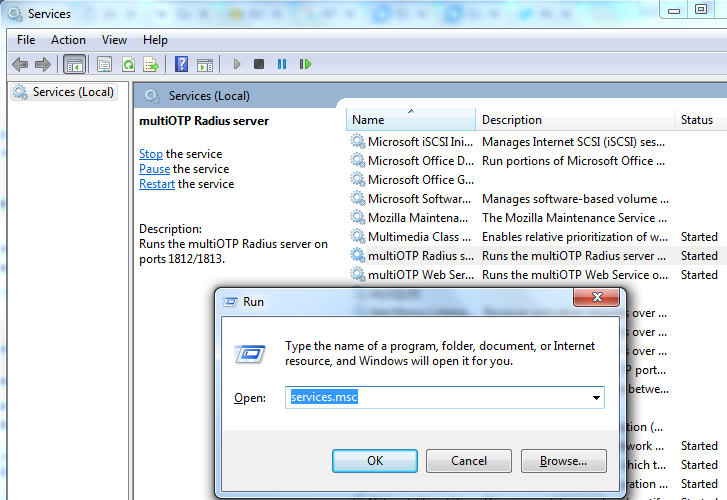Toggle Show/Hide Action Pane toolbar icon
The height and width of the screenshot is (500, 727).
pos(204,64)
